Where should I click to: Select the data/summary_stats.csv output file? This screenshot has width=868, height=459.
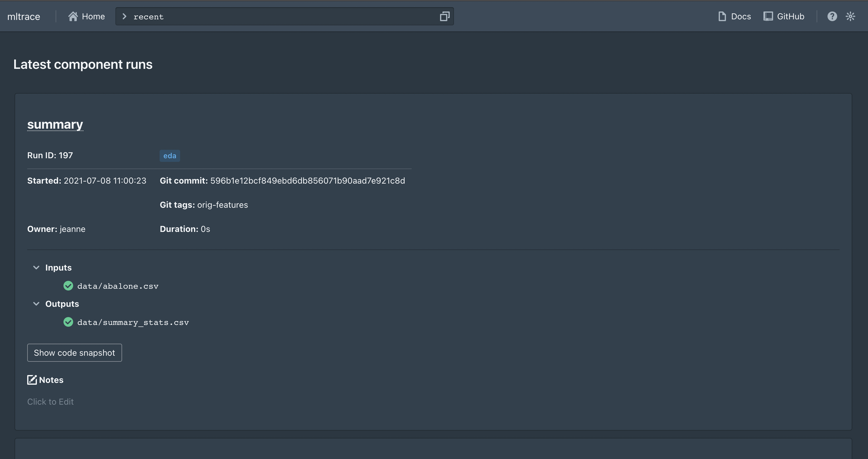pyautogui.click(x=133, y=322)
